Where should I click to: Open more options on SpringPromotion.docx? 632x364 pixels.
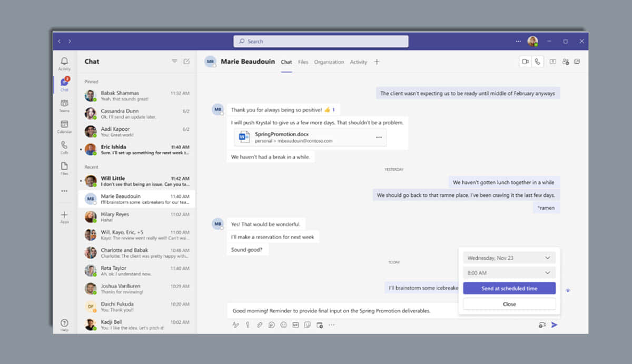click(x=378, y=137)
